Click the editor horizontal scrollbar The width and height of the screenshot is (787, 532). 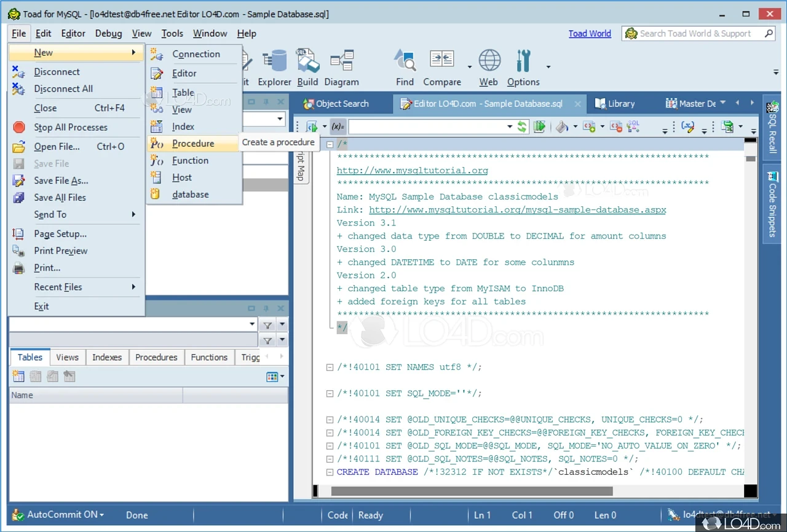(472, 491)
